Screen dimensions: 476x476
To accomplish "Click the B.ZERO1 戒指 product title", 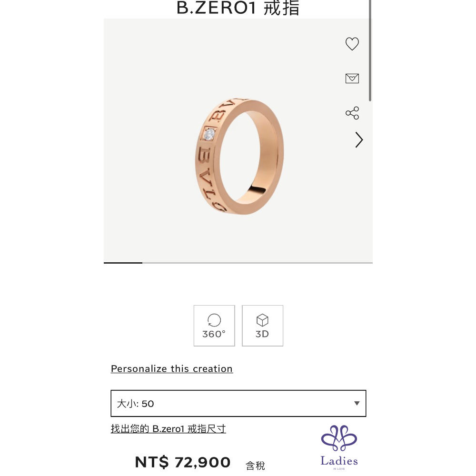I will (238, 8).
